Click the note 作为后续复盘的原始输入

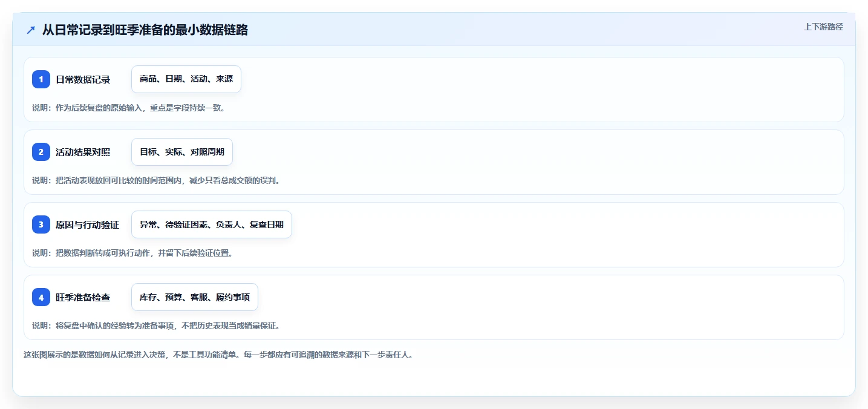click(x=100, y=108)
